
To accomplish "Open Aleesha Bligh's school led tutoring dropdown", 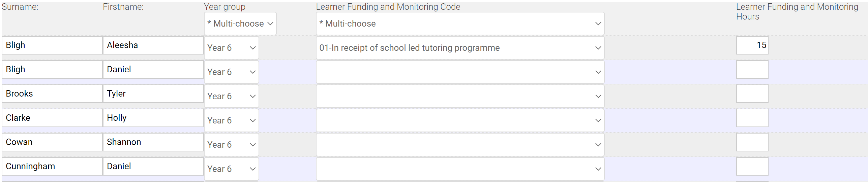I will (460, 48).
